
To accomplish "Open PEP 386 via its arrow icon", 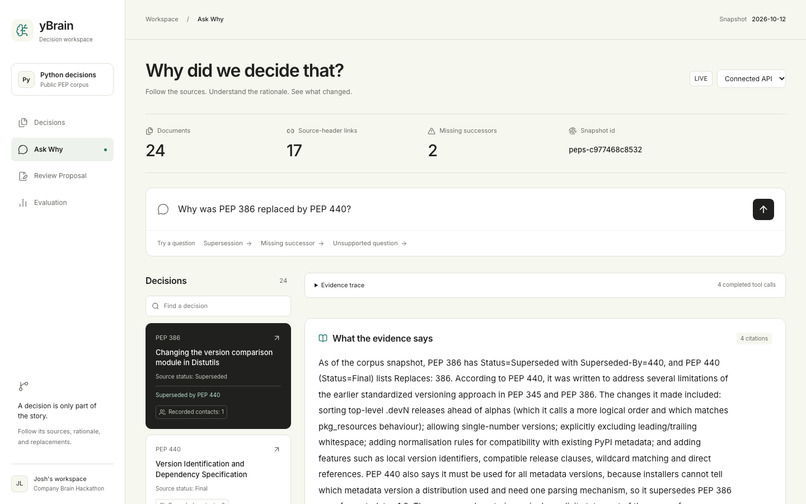I will pos(277,338).
